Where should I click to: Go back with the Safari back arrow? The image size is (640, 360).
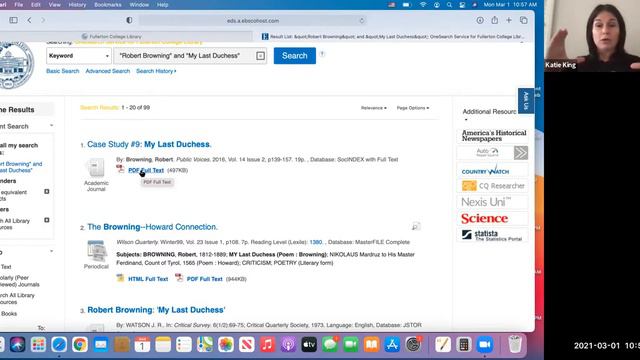coord(29,20)
